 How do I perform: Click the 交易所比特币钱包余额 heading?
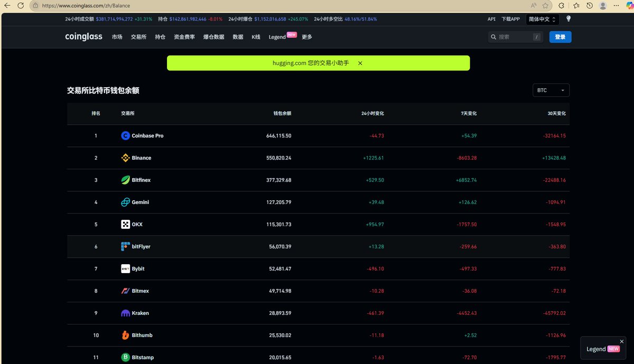pyautogui.click(x=103, y=90)
